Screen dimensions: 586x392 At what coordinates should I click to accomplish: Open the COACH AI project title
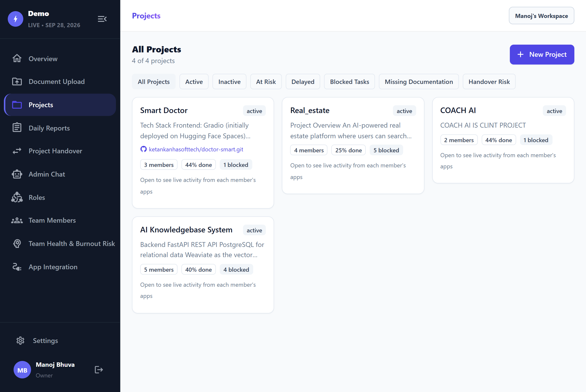click(458, 110)
